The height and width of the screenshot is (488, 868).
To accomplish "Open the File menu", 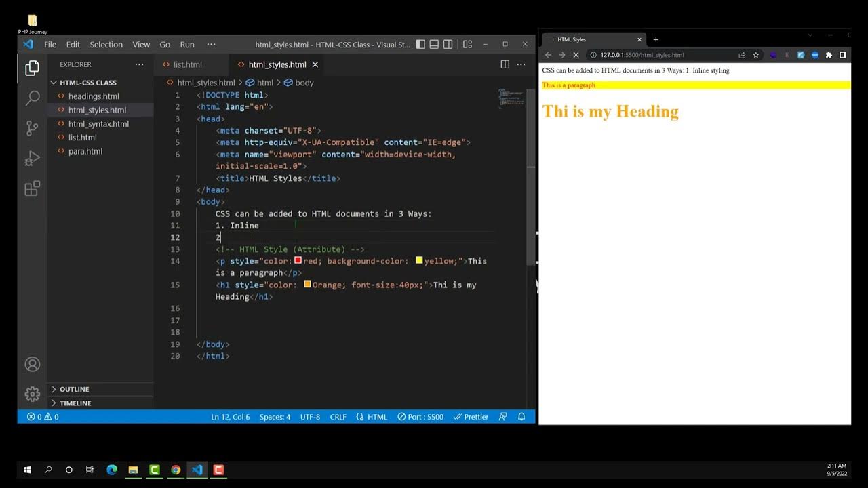I will point(50,44).
